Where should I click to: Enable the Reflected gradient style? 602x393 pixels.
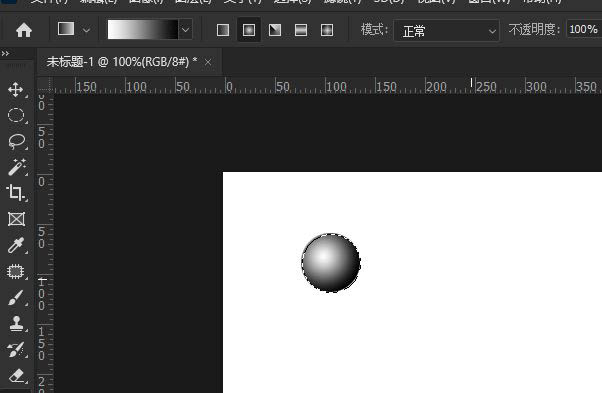[301, 30]
